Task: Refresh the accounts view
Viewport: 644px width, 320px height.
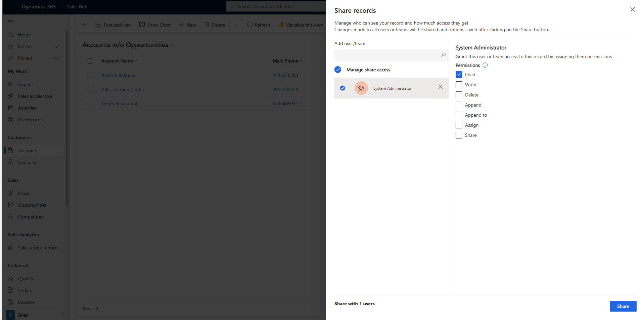Action: (x=258, y=25)
